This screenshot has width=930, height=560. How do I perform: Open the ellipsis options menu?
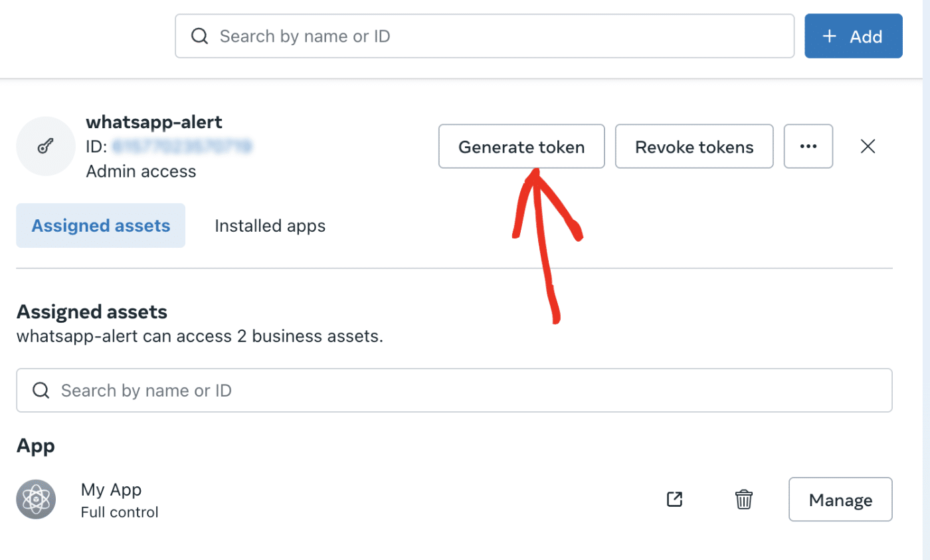point(808,146)
